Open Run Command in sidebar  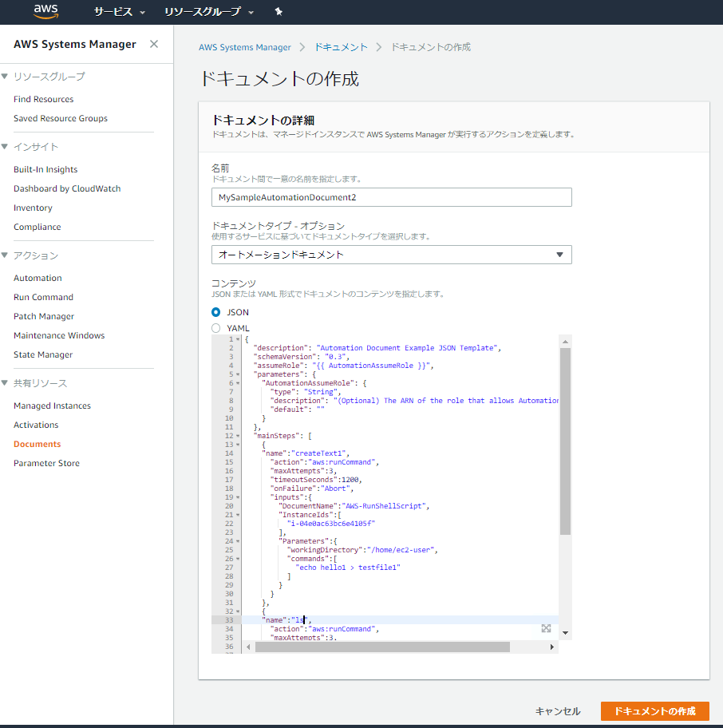point(43,297)
